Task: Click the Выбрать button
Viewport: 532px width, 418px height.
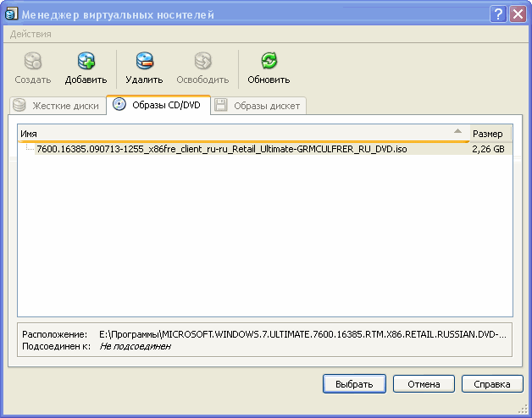Action: coord(354,384)
